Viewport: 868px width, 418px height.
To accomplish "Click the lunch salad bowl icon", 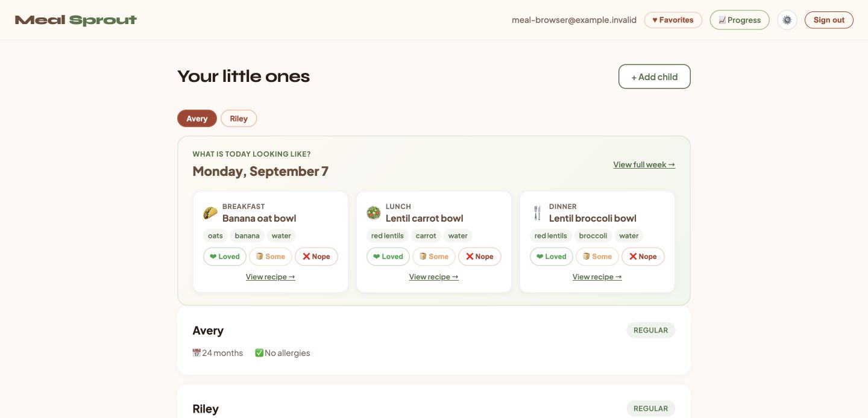I will pos(374,213).
